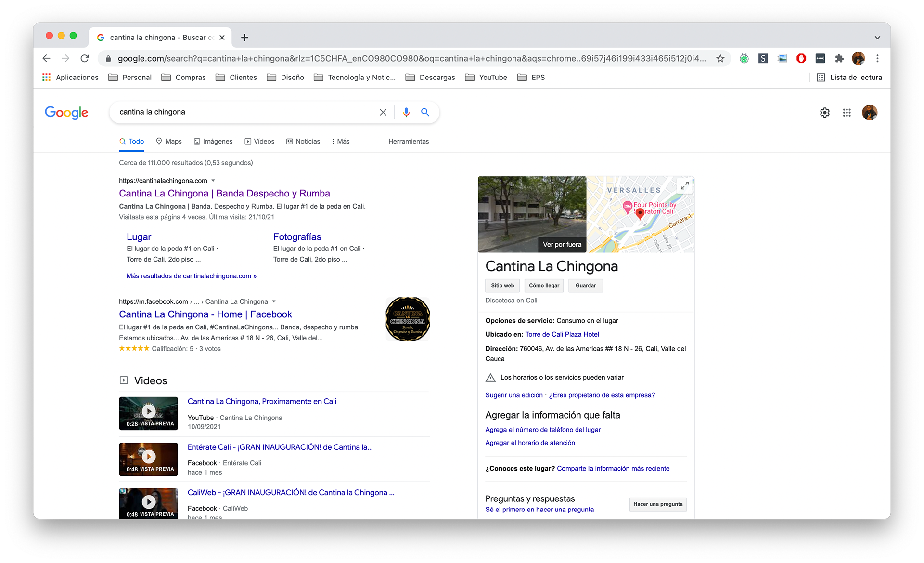The width and height of the screenshot is (924, 563).
Task: Play Proximamente en Cali video thumbnail
Action: [x=148, y=413]
